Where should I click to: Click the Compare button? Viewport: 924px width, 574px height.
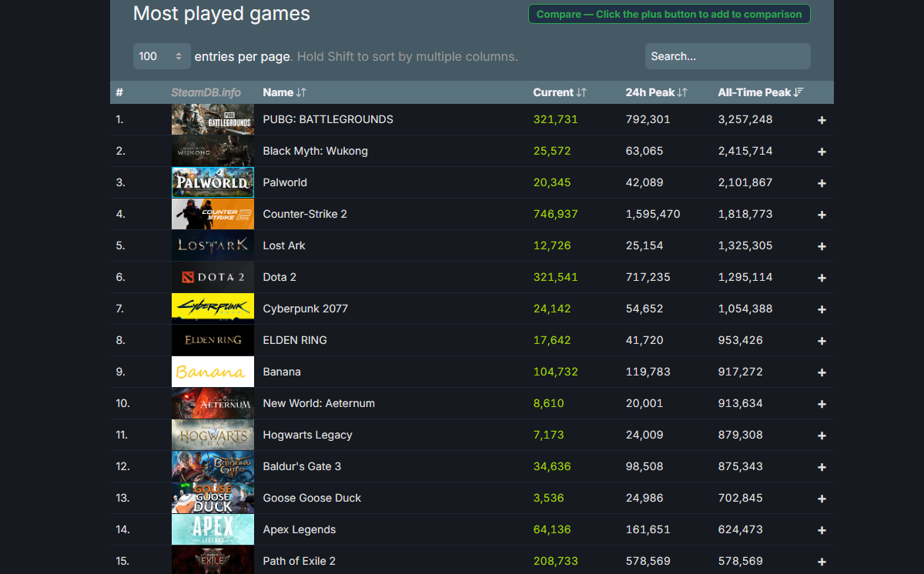click(668, 14)
